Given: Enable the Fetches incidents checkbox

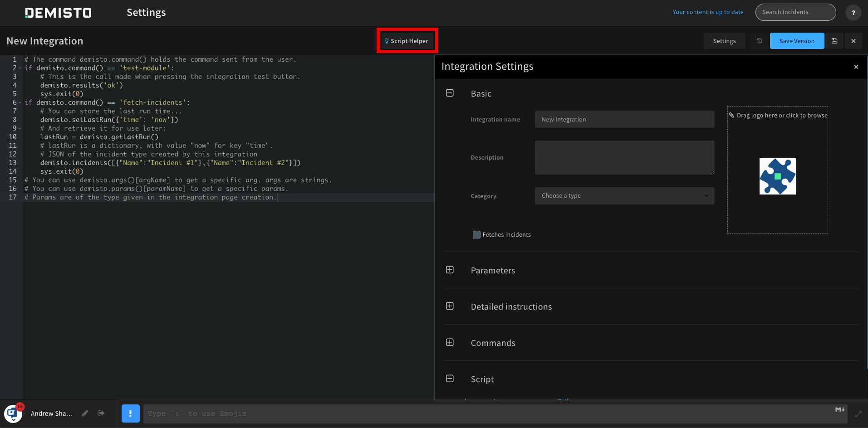Looking at the screenshot, I should point(476,234).
